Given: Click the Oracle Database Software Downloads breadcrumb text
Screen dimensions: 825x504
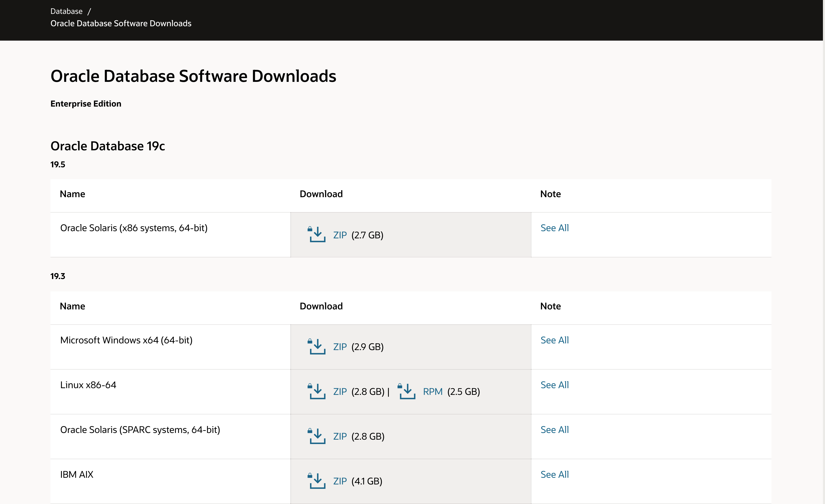Looking at the screenshot, I should tap(121, 23).
